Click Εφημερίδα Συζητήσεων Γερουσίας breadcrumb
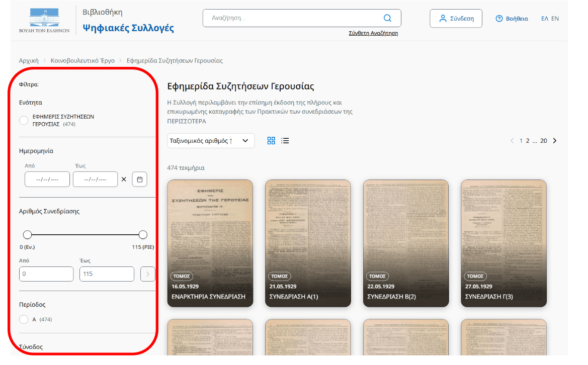 175,60
